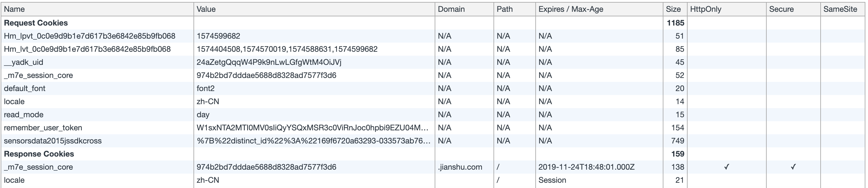
Task: Select the sensorsdata2015jssdkcross cookie row
Action: click(53, 141)
